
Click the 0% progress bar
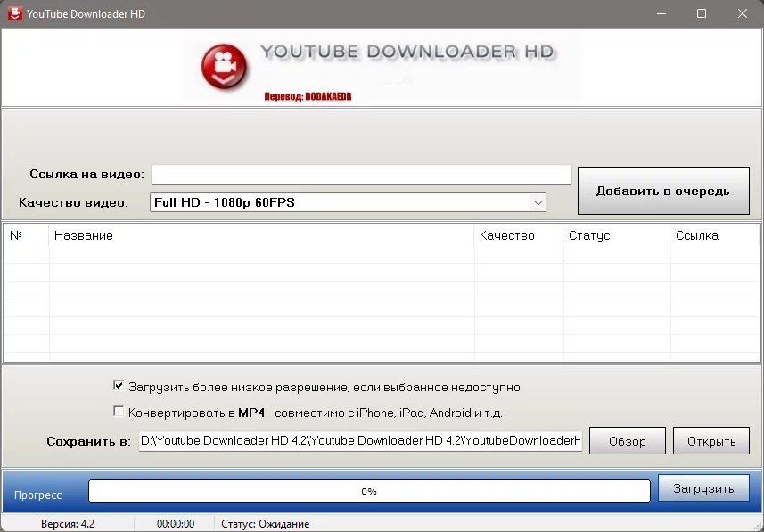369,491
